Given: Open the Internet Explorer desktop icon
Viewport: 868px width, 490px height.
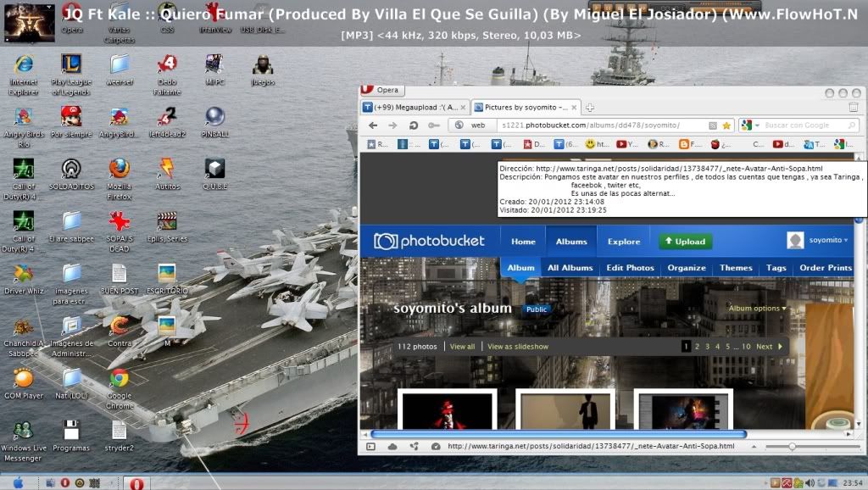Looking at the screenshot, I should 23,75.
